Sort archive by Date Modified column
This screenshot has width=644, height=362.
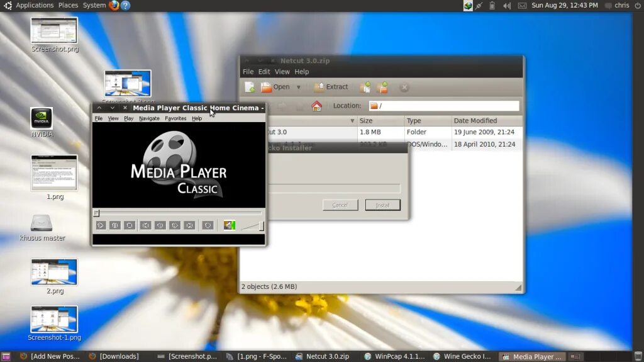click(x=487, y=121)
